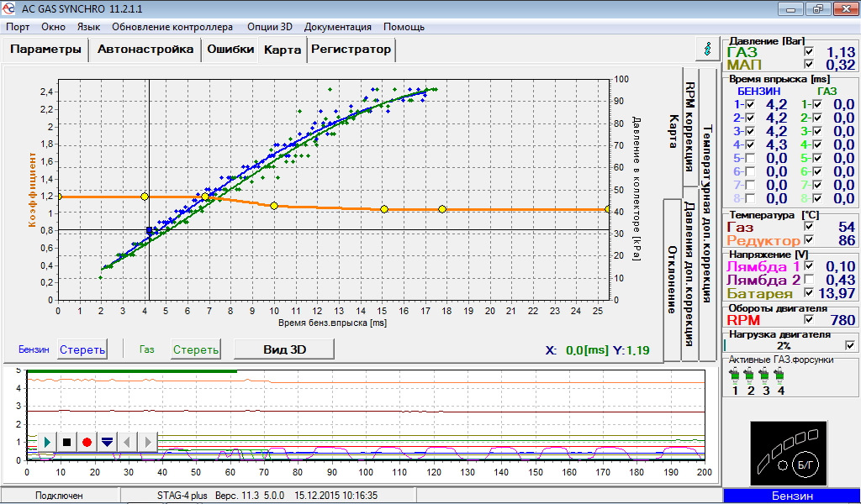Click gas injector 1 icon
This screenshot has height=504, width=861.
pyautogui.click(x=735, y=375)
